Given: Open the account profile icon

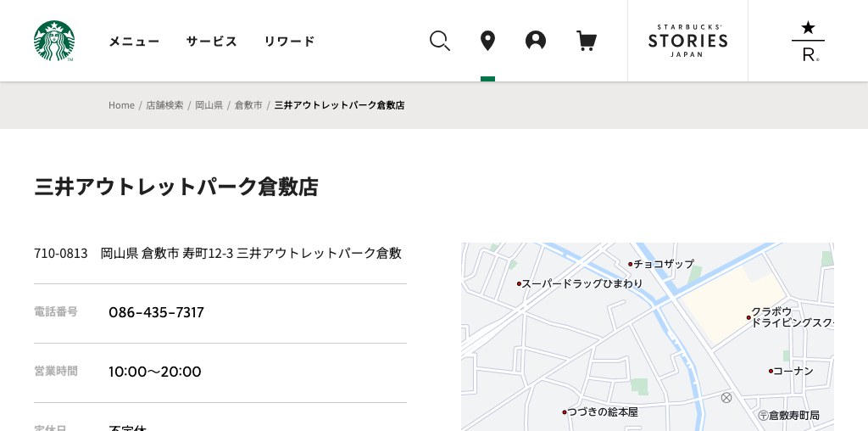Looking at the screenshot, I should tap(536, 41).
